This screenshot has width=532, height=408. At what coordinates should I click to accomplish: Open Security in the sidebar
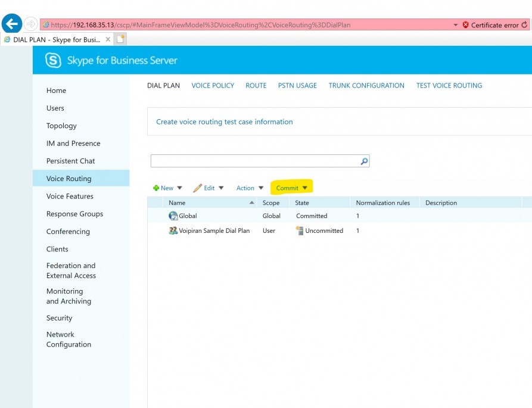point(60,318)
